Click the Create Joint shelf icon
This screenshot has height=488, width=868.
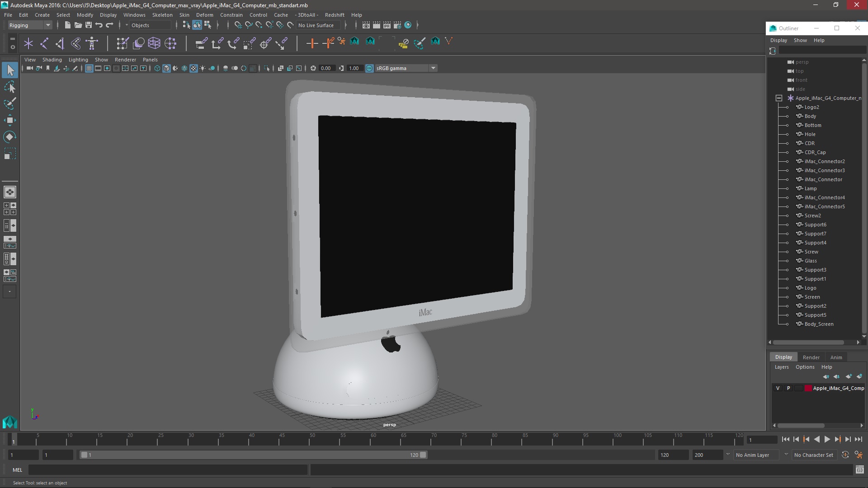pyautogui.click(x=44, y=43)
